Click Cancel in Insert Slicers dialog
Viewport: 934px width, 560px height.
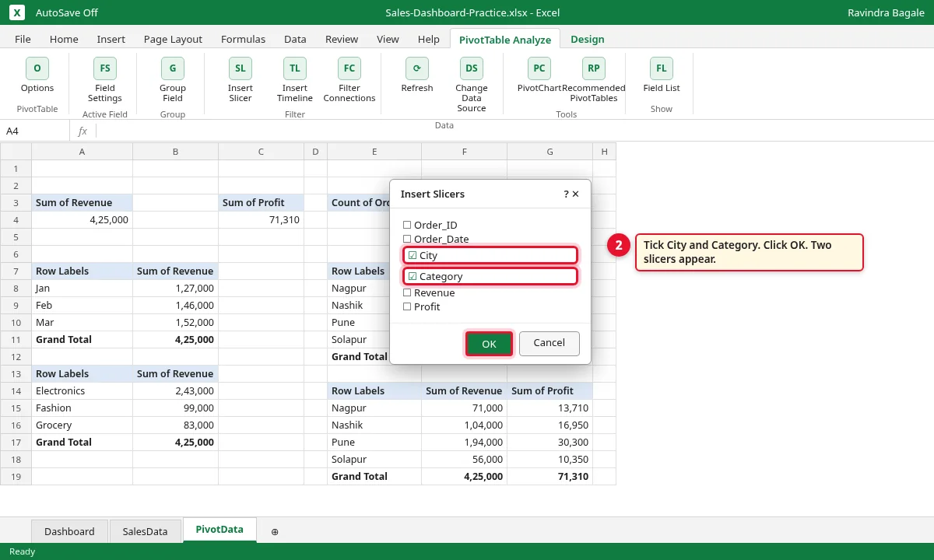click(x=549, y=343)
